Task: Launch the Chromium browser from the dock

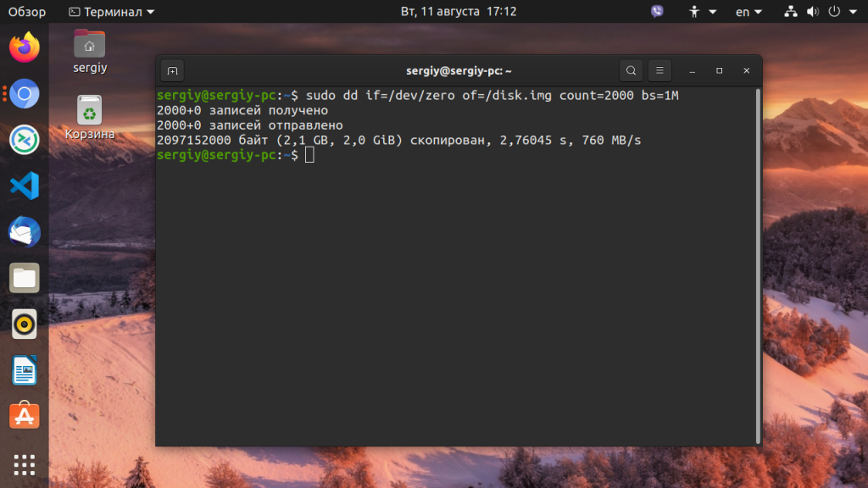Action: coord(24,94)
